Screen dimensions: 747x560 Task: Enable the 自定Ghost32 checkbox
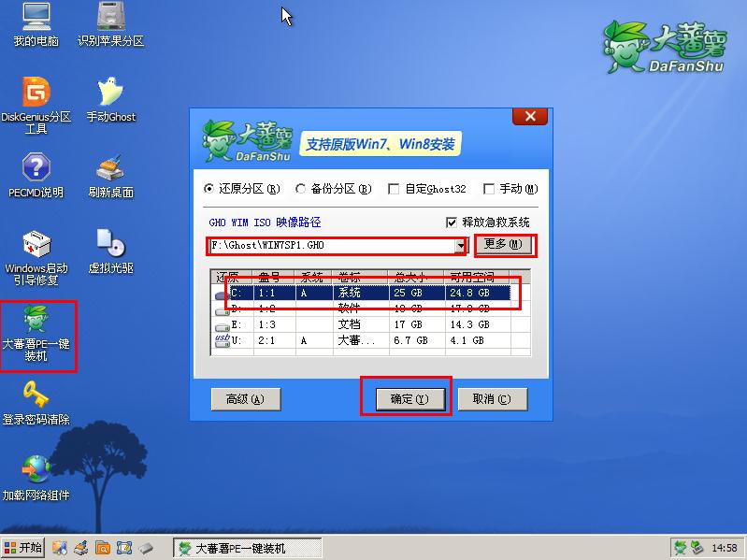pyautogui.click(x=394, y=189)
